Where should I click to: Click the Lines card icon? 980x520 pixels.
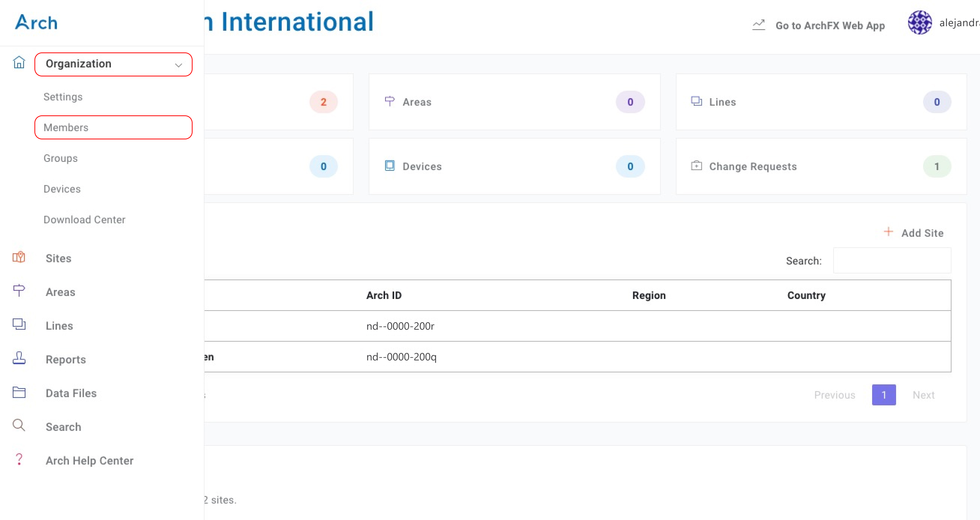coord(696,101)
